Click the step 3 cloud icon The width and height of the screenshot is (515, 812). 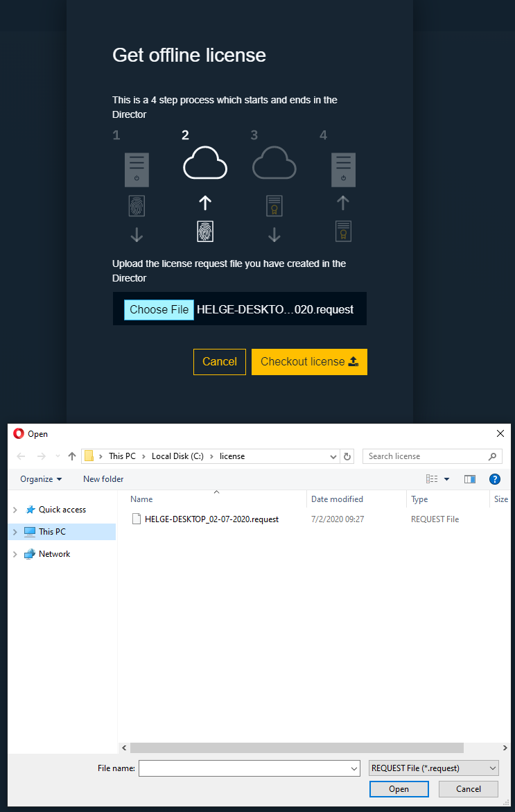pos(274,162)
